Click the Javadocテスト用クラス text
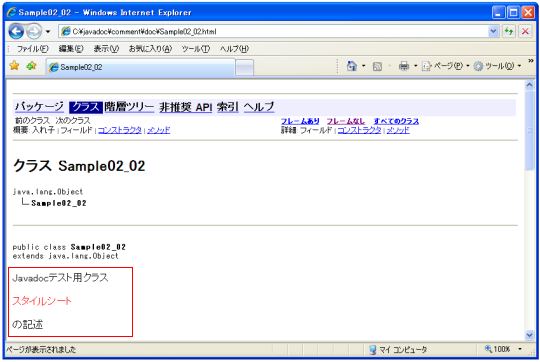This screenshot has width=540, height=362. pos(60,278)
